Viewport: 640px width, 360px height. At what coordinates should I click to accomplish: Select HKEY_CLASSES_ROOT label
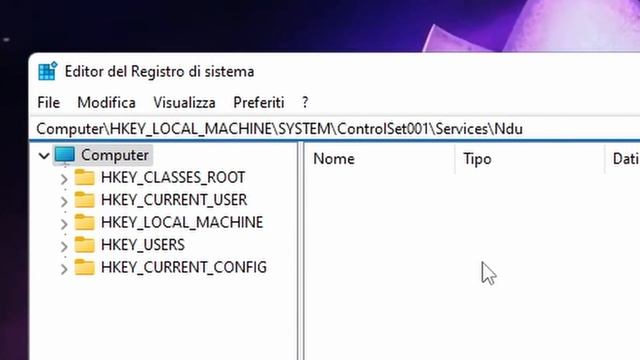173,178
